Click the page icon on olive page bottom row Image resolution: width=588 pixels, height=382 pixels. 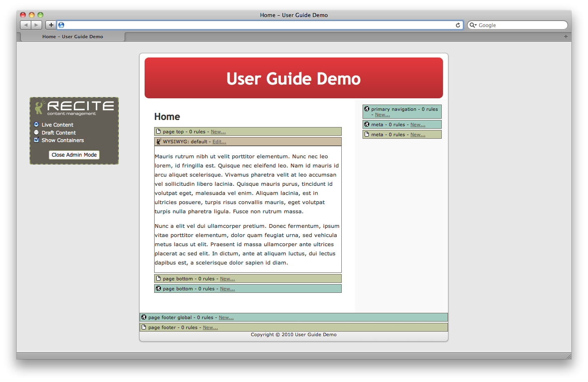tap(158, 278)
